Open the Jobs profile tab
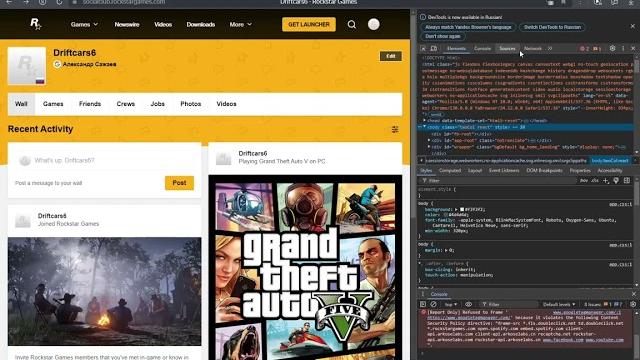The width and height of the screenshot is (640, 360). pyautogui.click(x=158, y=104)
